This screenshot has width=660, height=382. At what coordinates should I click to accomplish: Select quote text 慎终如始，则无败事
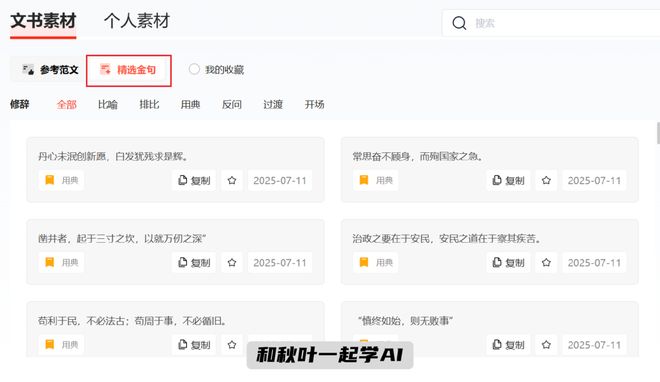click(x=405, y=321)
